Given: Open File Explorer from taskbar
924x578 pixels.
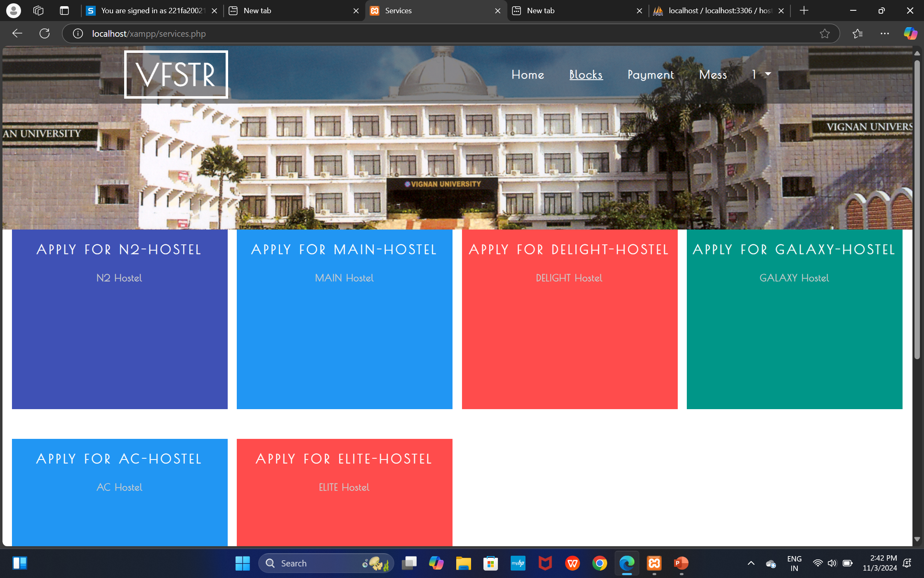Looking at the screenshot, I should coord(463,563).
